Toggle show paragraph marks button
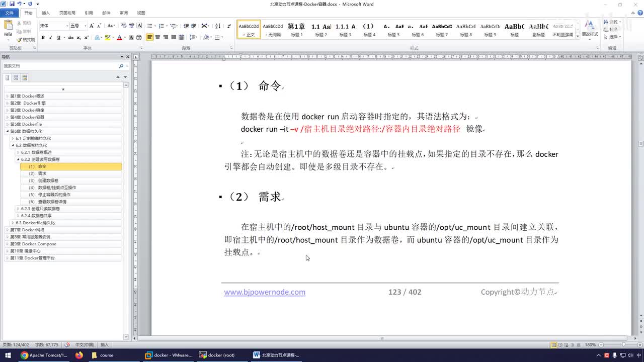The height and width of the screenshot is (362, 644). (229, 26)
